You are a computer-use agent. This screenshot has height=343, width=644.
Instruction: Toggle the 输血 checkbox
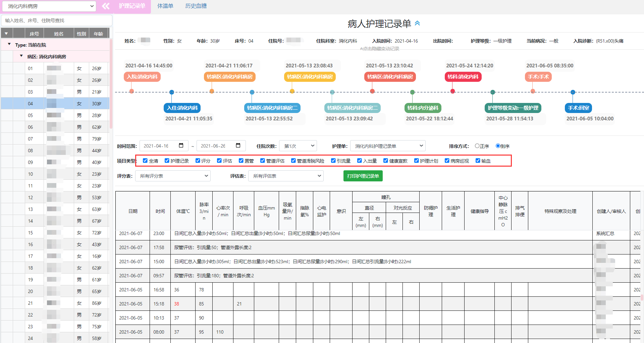478,161
